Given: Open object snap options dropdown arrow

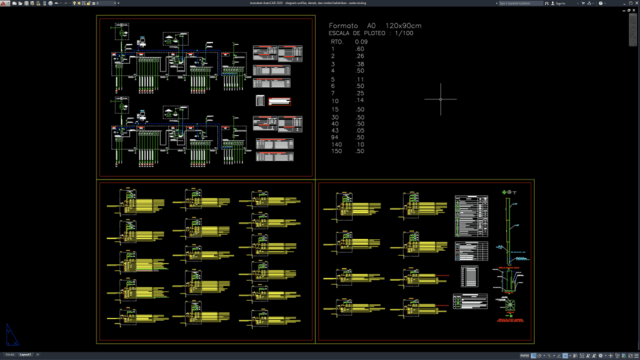Looking at the screenshot, I should [x=570, y=356].
